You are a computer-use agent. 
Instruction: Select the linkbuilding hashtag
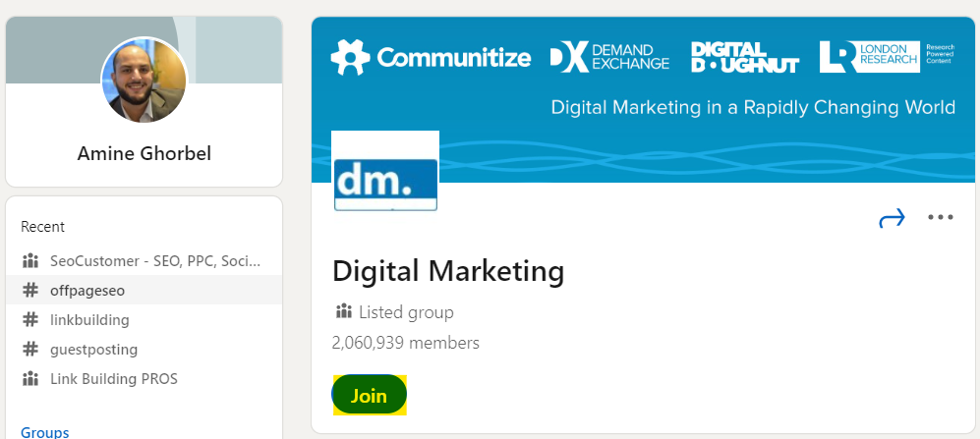click(x=89, y=319)
